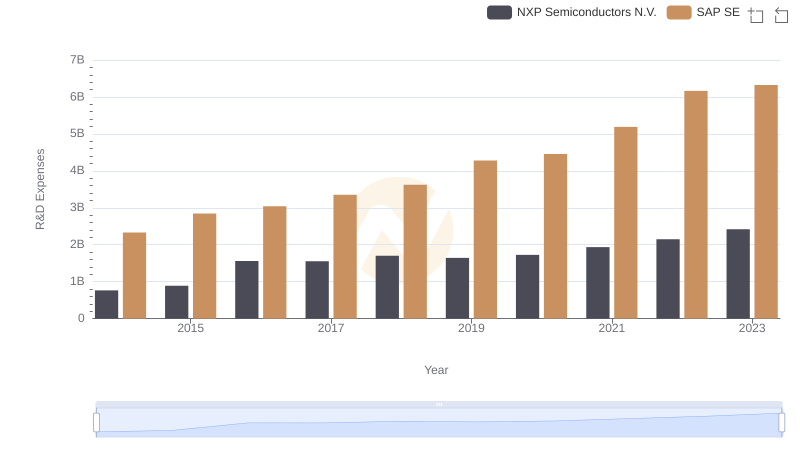Click the 2017 x-axis label
800x461 pixels.
[331, 328]
